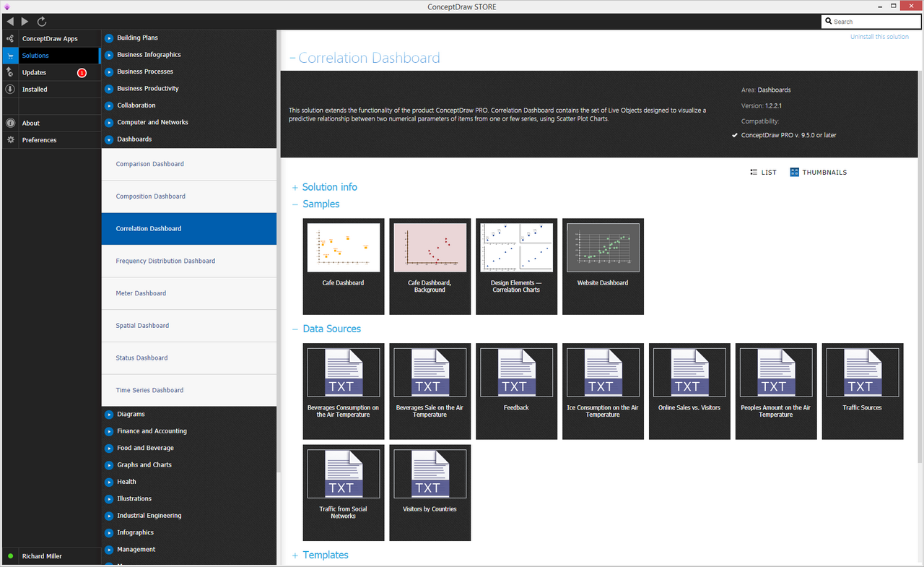
Task: Click the refresh icon in the toolbar
Action: pos(42,22)
